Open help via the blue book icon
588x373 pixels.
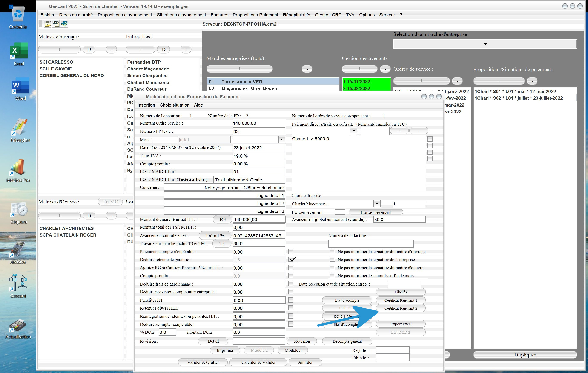[x=64, y=24]
